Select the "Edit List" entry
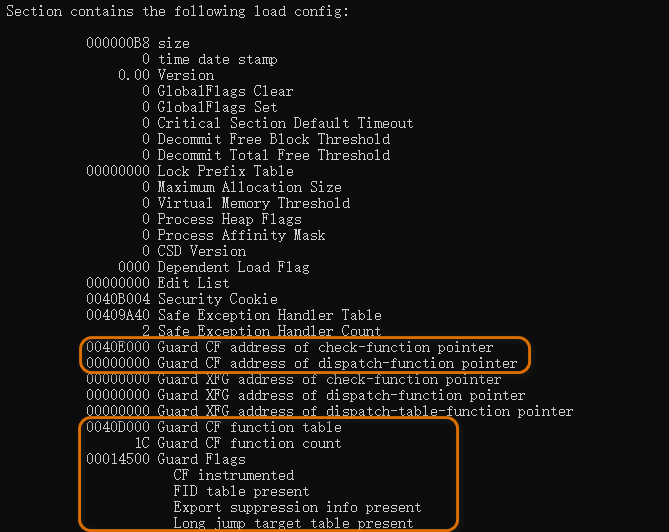The image size is (669, 532). click(x=193, y=283)
